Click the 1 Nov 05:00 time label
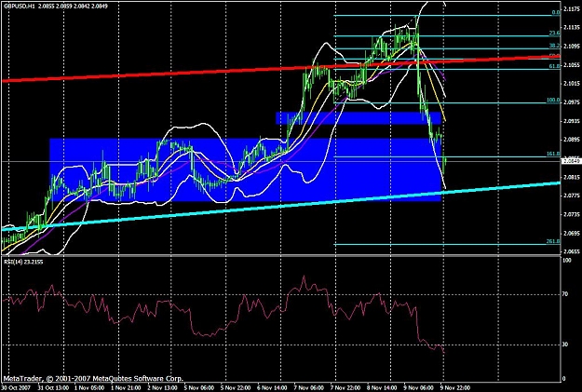The width and height of the screenshot is (582, 392). tap(89, 388)
